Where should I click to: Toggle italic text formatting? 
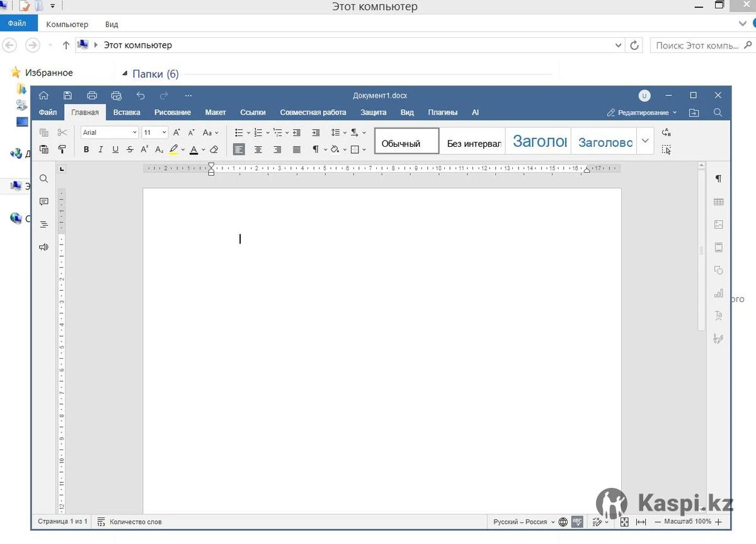[x=100, y=149]
